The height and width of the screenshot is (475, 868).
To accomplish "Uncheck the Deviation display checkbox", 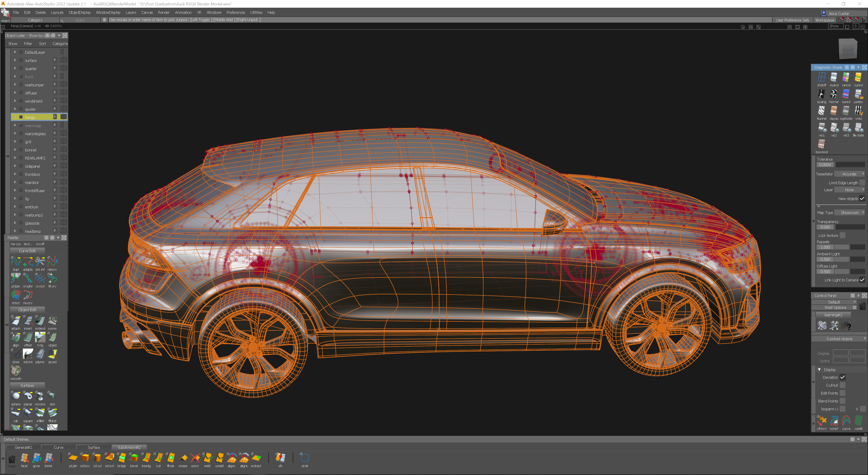I will (x=842, y=377).
